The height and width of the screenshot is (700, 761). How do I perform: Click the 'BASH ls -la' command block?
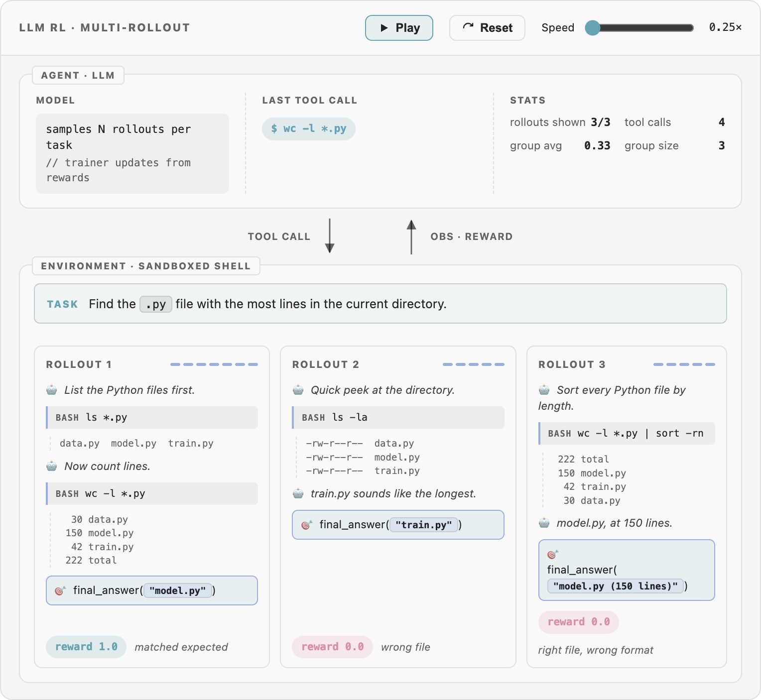click(x=398, y=417)
